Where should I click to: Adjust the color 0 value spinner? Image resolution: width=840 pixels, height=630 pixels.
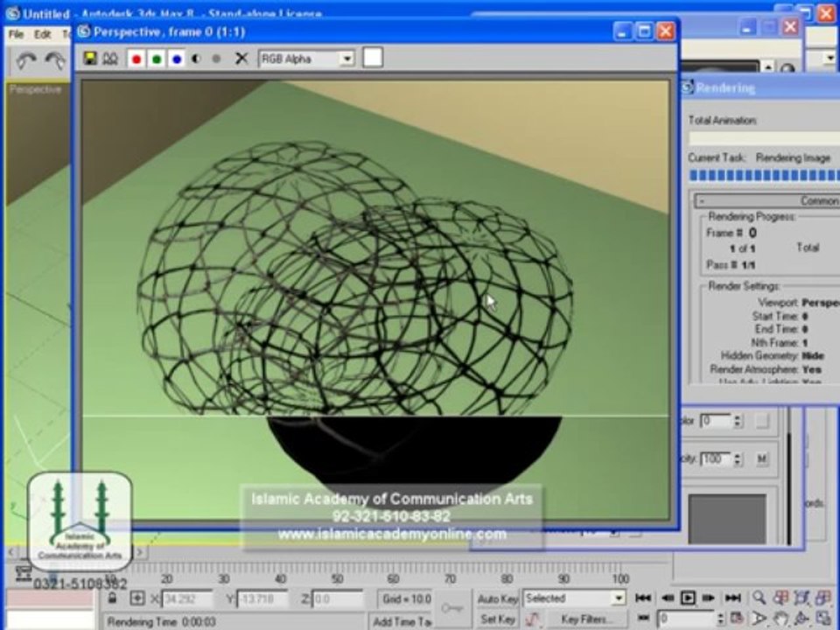pyautogui.click(x=738, y=421)
